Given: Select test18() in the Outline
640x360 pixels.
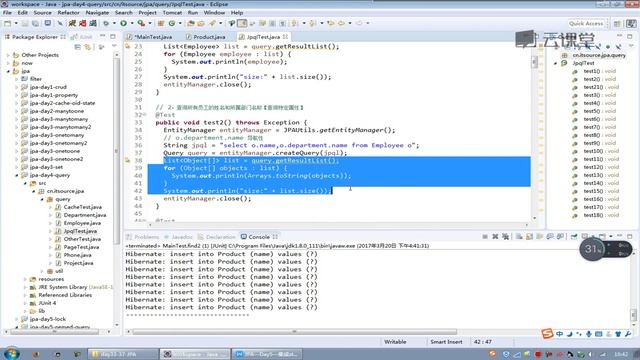Looking at the screenshot, I should pyautogui.click(x=601, y=215).
